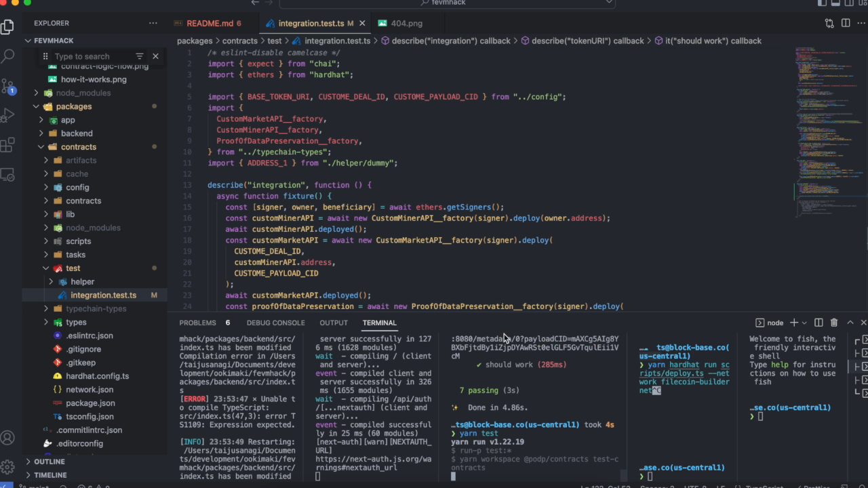Open the Explorer view in activity bar
The height and width of the screenshot is (488, 868).
[7, 27]
